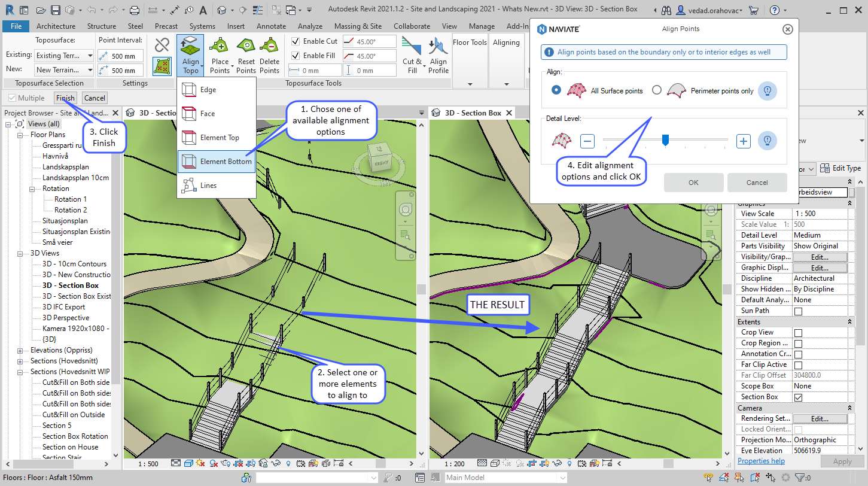Click OK in the Align Points dialog
The width and height of the screenshot is (868, 486).
tap(693, 183)
